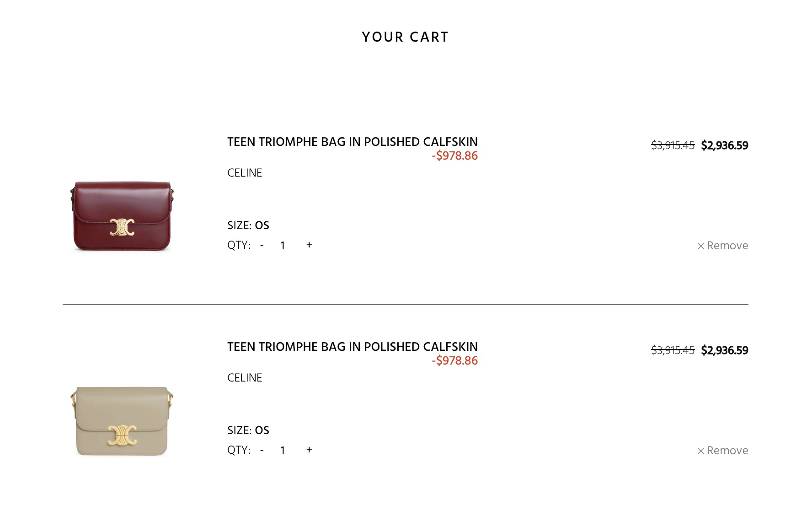Increase quantity of the beige bag
This screenshot has height=516, width=812.
309,450
